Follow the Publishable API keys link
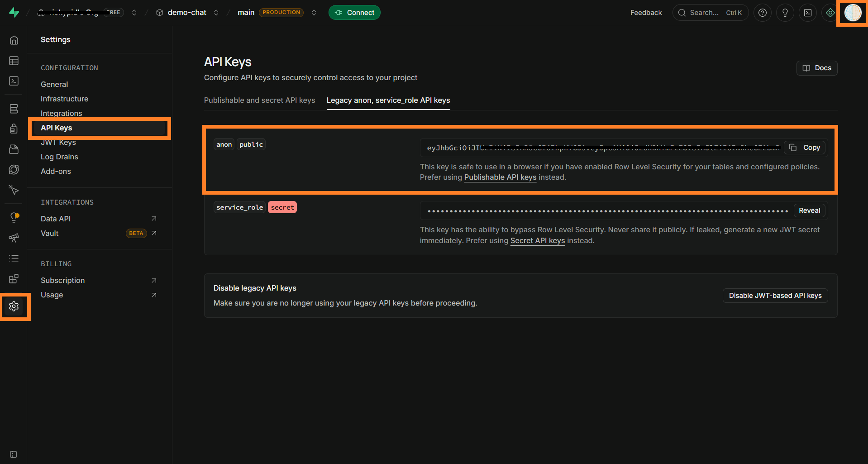The image size is (868, 464). point(500,177)
